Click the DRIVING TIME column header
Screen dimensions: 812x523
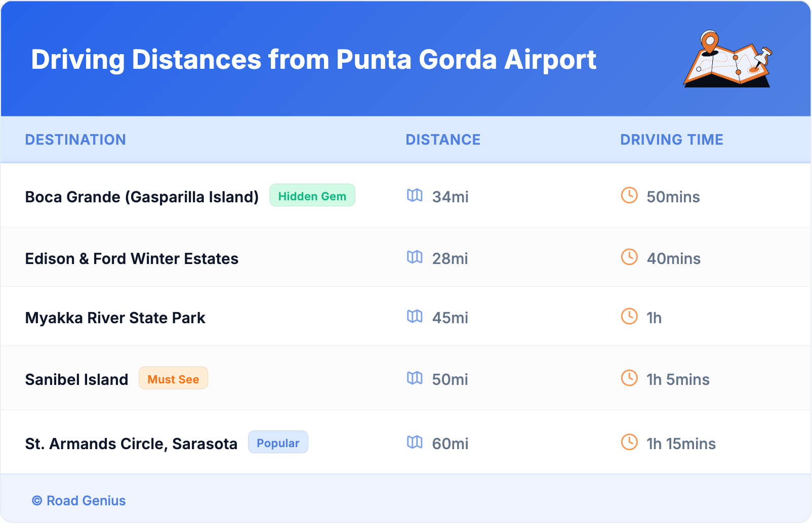(x=672, y=140)
